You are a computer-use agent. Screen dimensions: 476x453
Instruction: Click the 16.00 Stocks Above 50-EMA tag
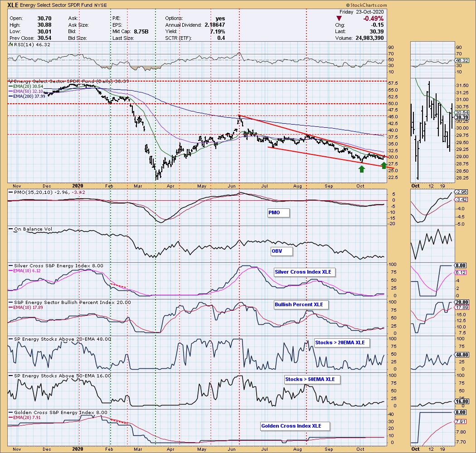(462, 401)
